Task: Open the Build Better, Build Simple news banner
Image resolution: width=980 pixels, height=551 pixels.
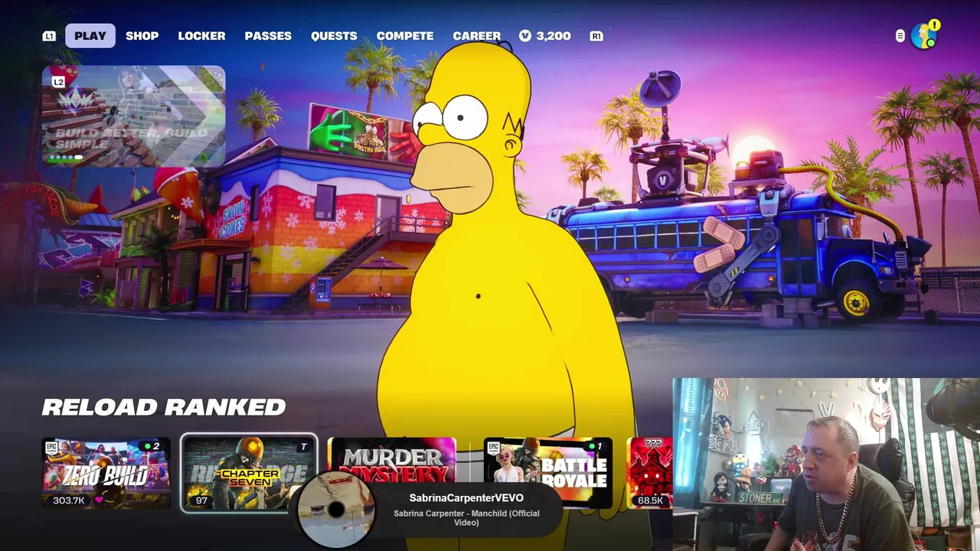Action: (x=134, y=116)
